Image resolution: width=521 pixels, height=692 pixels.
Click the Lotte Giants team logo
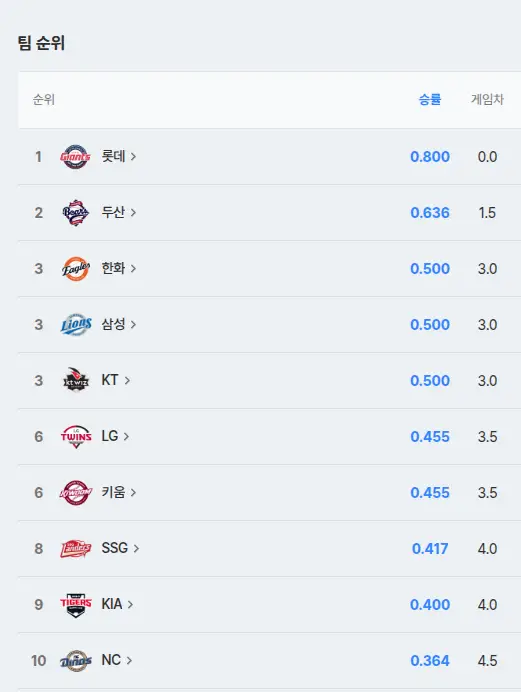pos(75,157)
